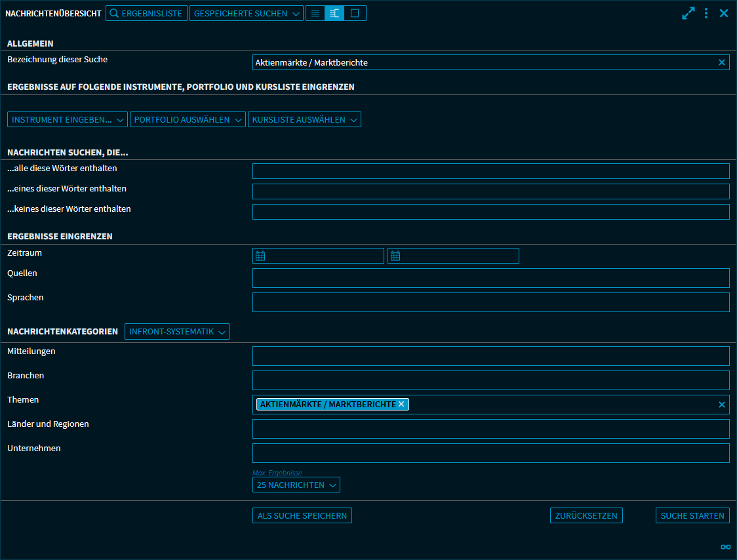Screen dimensions: 737x560
Task: Select the single pane view layout
Action: 355,13
